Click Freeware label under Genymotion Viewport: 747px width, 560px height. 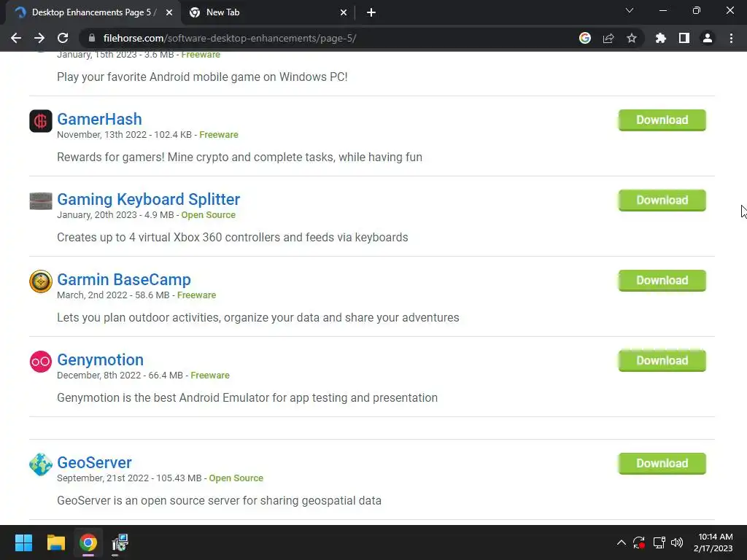[x=209, y=376]
